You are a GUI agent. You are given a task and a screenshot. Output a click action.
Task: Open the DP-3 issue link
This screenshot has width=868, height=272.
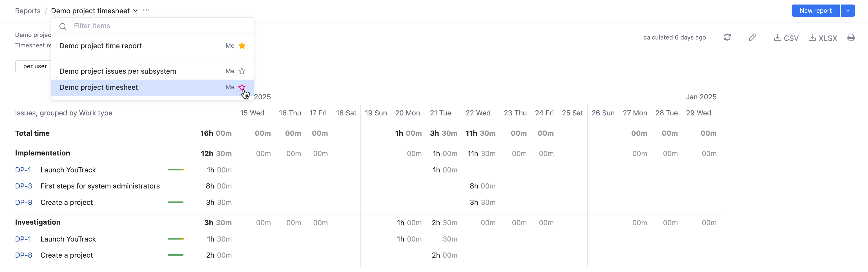point(24,186)
